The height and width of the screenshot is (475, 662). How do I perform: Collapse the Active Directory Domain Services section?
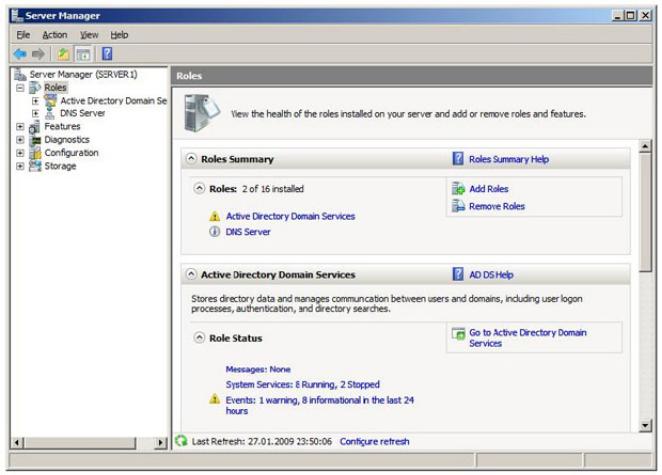(191, 274)
